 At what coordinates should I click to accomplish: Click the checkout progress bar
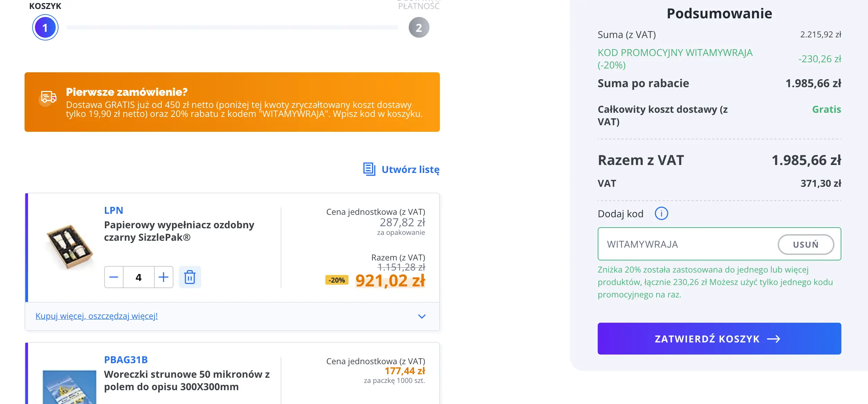coord(232,27)
